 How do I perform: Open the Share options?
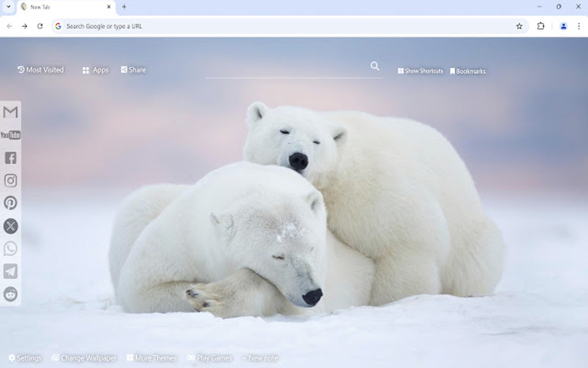[133, 69]
